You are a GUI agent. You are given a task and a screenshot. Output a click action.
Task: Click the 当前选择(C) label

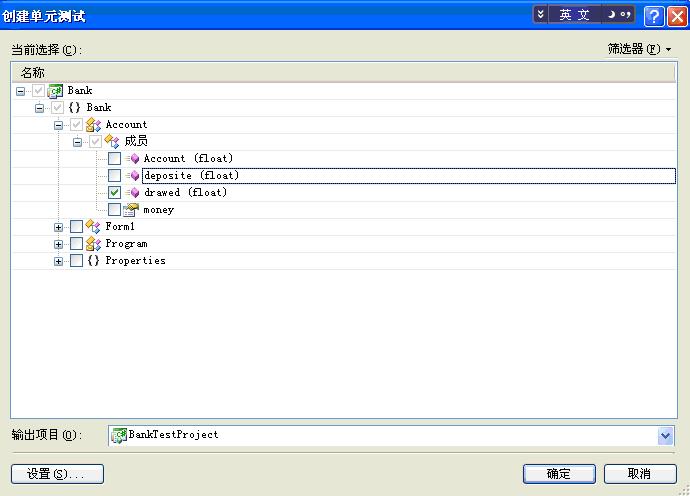46,50
